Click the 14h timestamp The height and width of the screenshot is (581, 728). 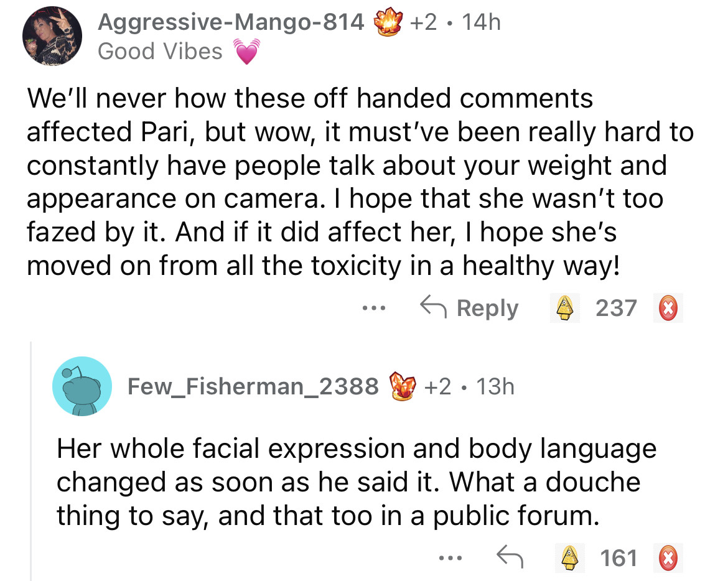pyautogui.click(x=482, y=22)
